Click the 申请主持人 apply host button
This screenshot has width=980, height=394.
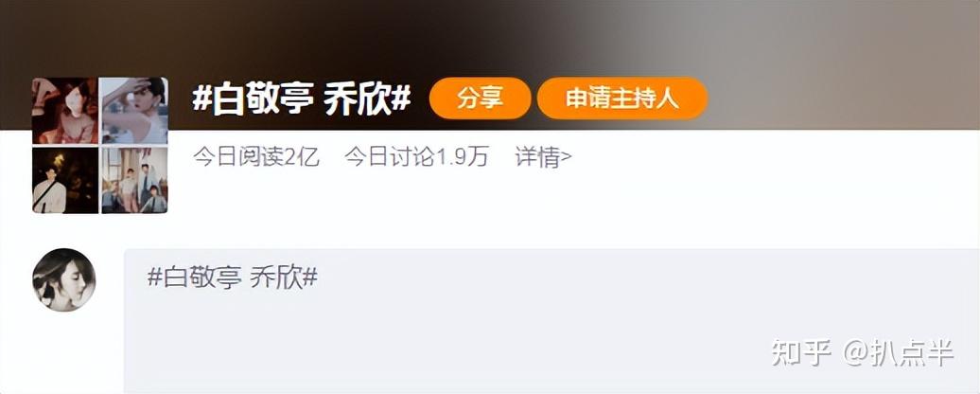click(621, 98)
